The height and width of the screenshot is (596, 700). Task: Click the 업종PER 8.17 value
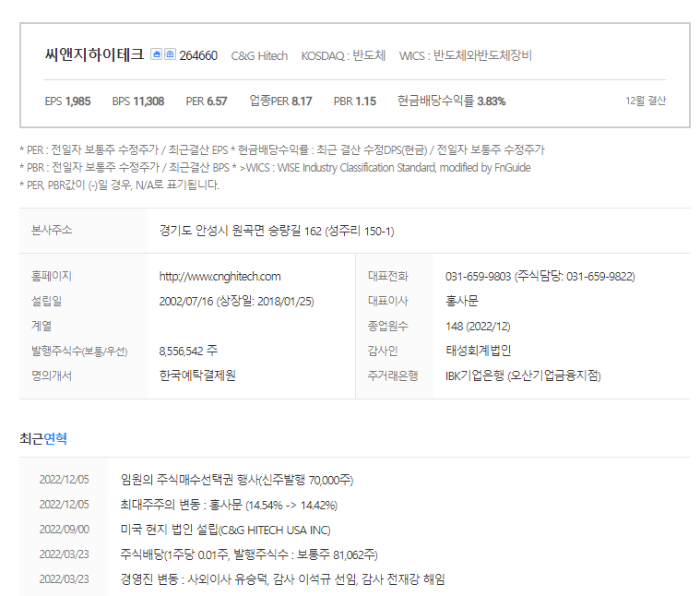[280, 101]
